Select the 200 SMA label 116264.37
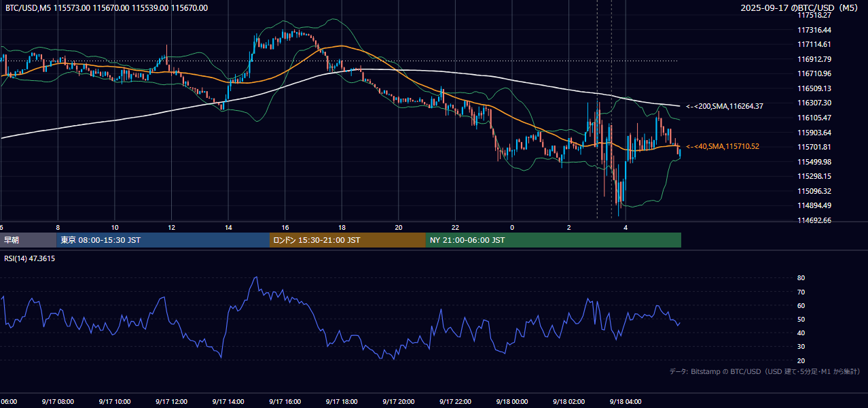The height and width of the screenshot is (408, 868). (725, 106)
